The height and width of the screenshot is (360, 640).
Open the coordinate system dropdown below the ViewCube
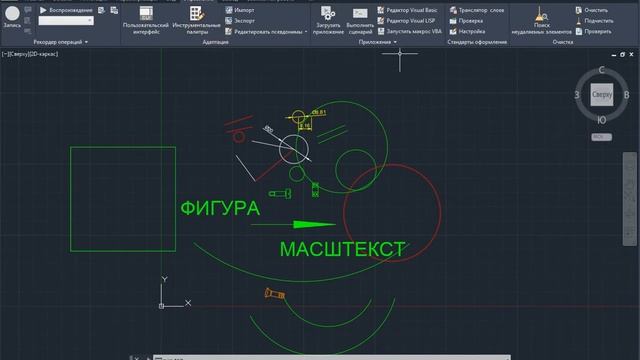[x=602, y=137]
